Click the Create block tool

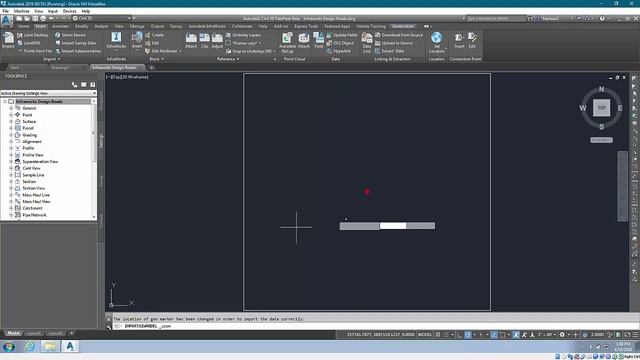pos(154,35)
